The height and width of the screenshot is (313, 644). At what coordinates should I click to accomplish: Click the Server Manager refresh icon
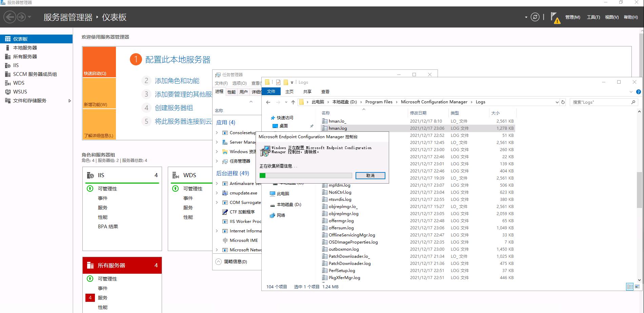coord(535,17)
